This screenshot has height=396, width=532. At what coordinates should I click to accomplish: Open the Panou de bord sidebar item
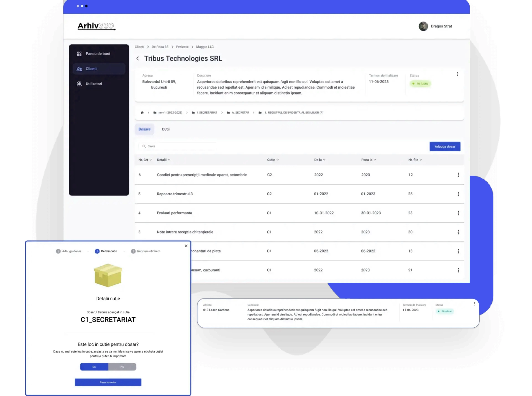[x=98, y=54]
